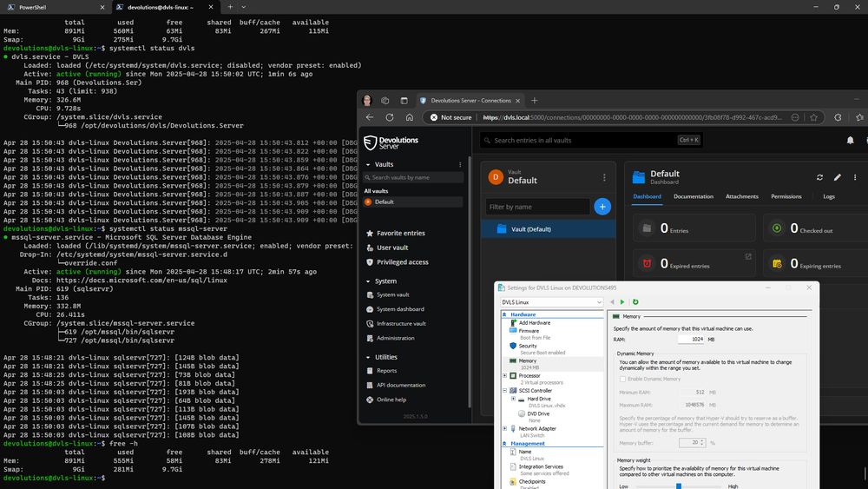Open the three-dot menu in Default dashboard header
Viewport: 868px width, 489px height.
point(855,177)
